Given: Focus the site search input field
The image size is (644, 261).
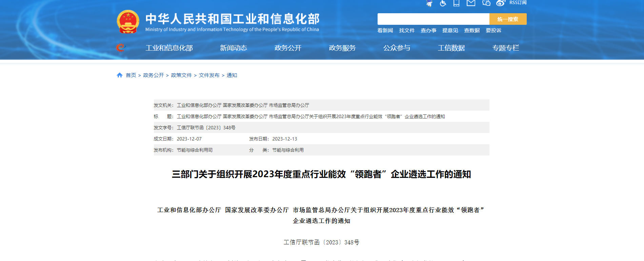Looking at the screenshot, I should click(x=433, y=19).
